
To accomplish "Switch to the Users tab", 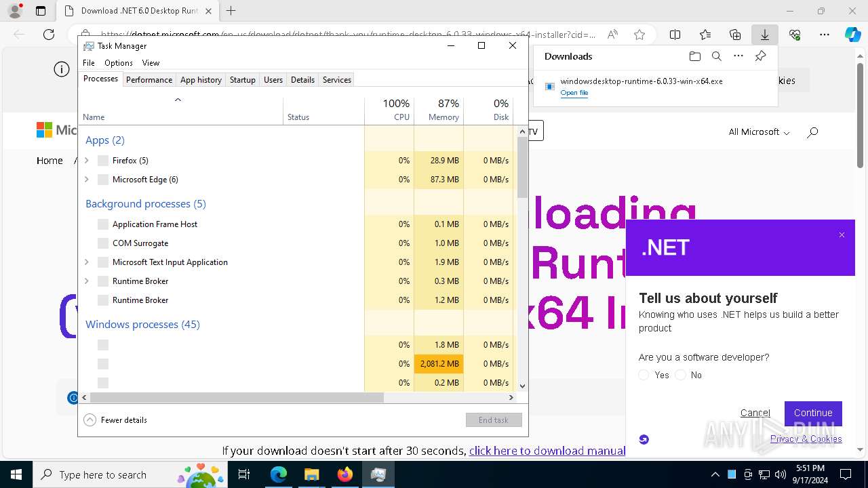I will coord(273,80).
